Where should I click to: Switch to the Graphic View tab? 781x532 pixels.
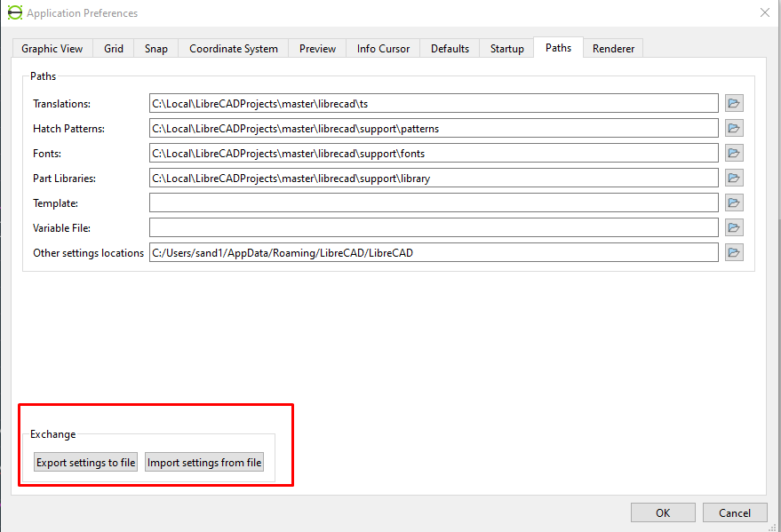point(52,49)
